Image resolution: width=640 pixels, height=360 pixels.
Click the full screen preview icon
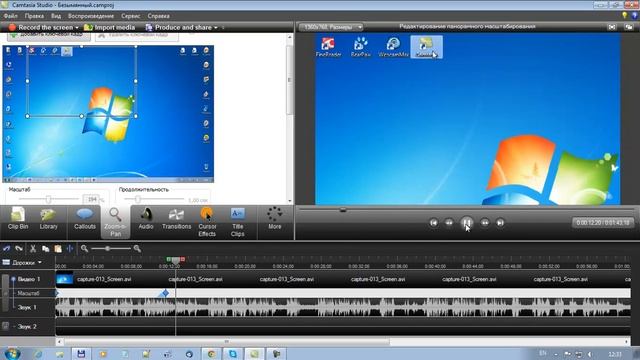click(x=612, y=27)
